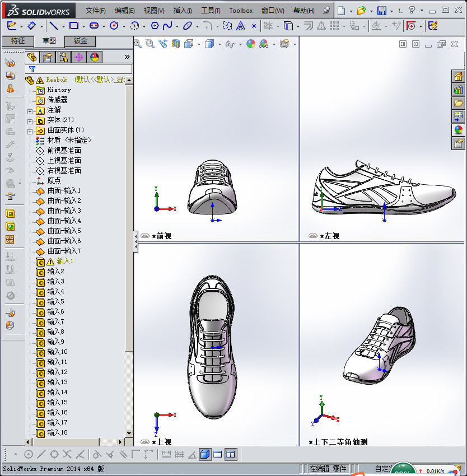Open the 文件(F) menu

coord(96,11)
